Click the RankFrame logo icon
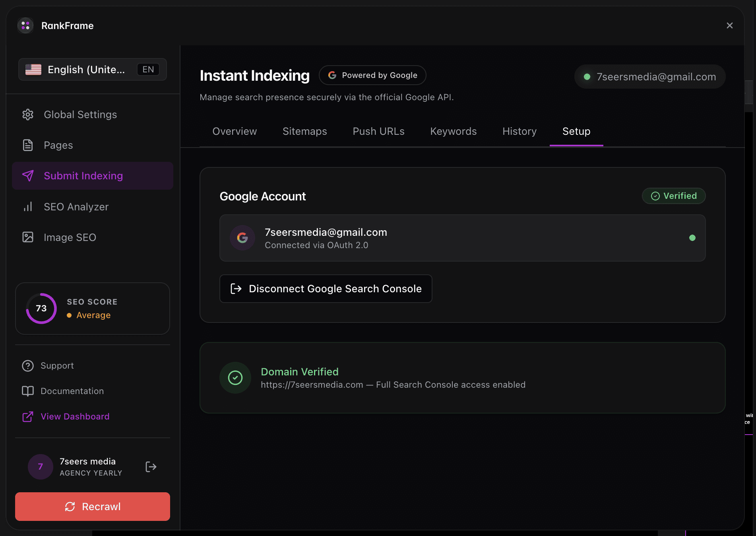The height and width of the screenshot is (536, 756). tap(25, 25)
